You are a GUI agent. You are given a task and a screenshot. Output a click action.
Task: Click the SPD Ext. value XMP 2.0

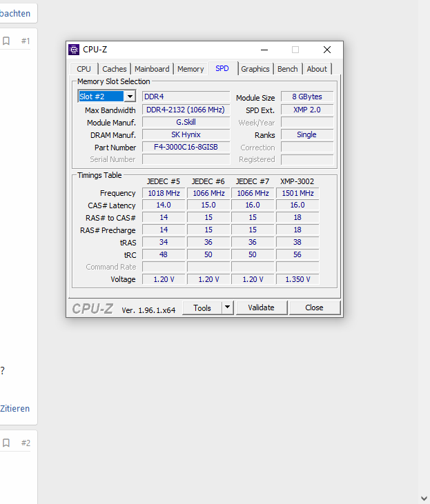(x=307, y=110)
